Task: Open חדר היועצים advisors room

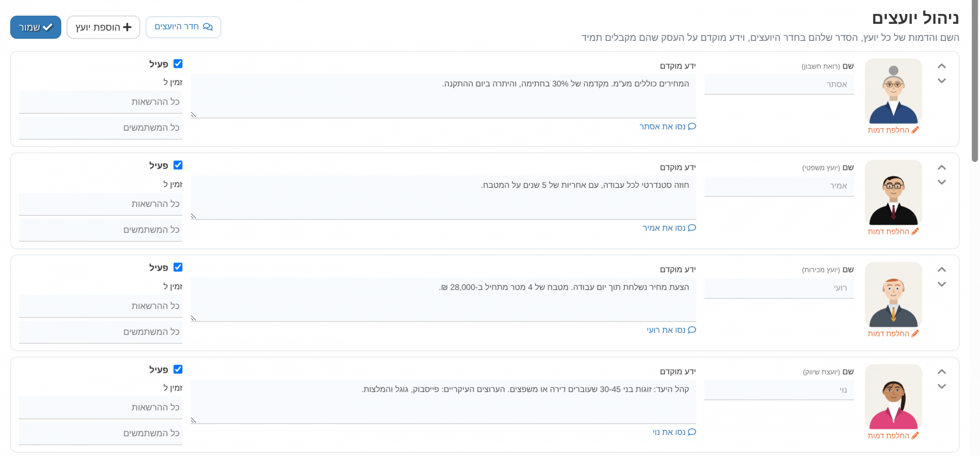Action: tap(183, 27)
